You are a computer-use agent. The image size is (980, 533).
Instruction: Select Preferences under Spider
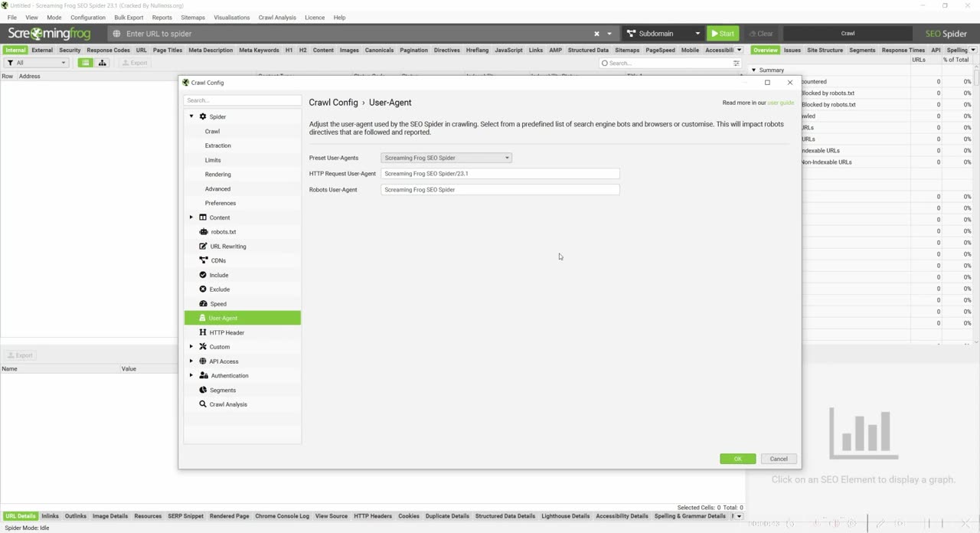pos(220,203)
